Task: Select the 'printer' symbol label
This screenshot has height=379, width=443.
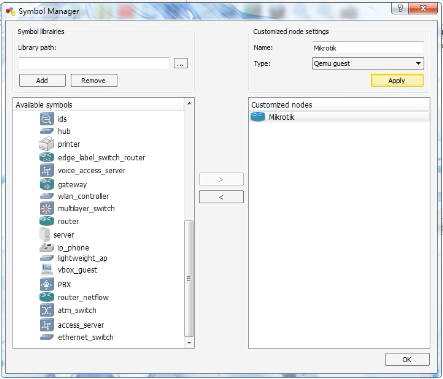Action: click(x=69, y=144)
